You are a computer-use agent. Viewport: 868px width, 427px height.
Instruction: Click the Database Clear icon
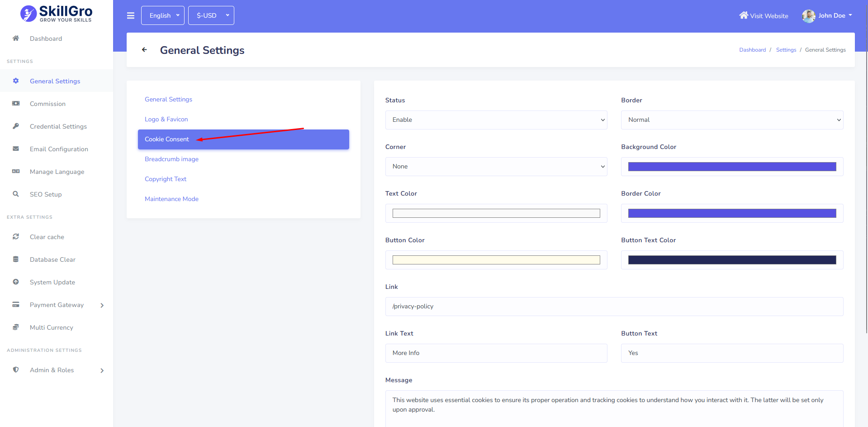pos(16,259)
